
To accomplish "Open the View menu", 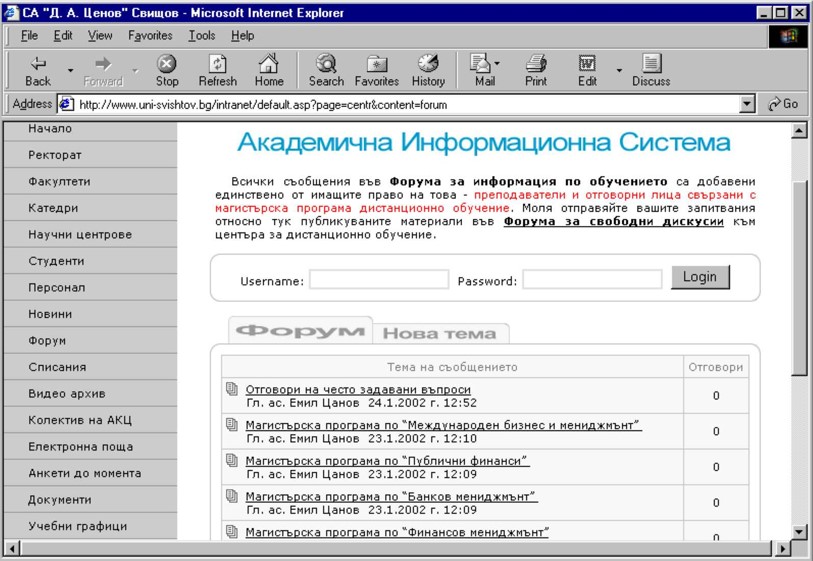I will pos(100,36).
